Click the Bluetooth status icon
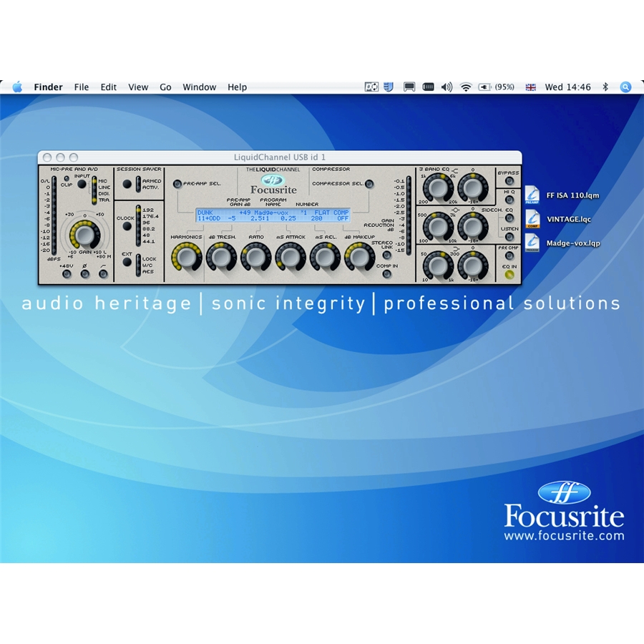Image resolution: width=644 pixels, height=644 pixels. [x=605, y=87]
